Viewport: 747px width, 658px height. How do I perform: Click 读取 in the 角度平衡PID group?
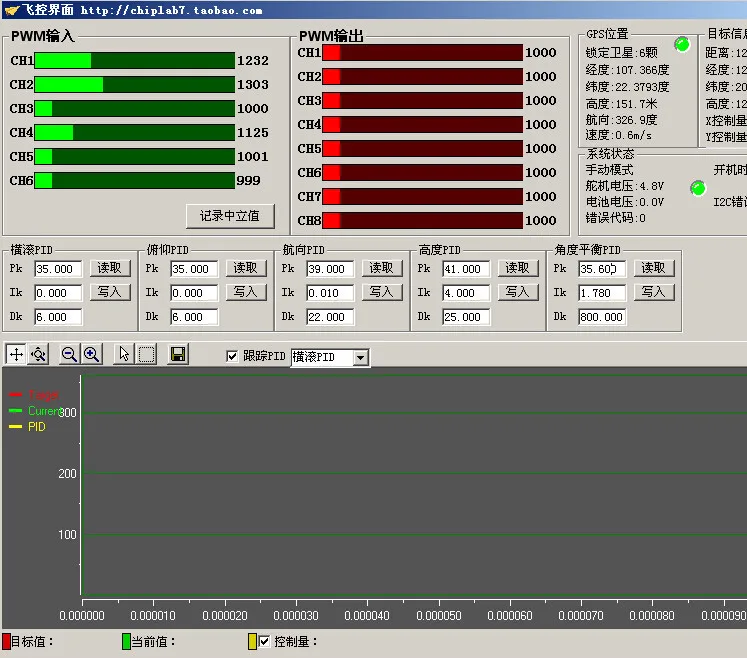tap(654, 268)
